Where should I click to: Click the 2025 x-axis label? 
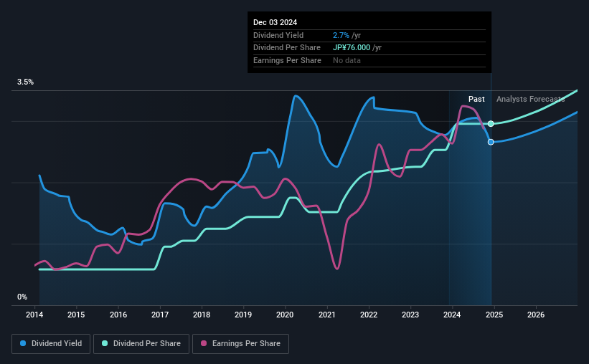point(494,315)
